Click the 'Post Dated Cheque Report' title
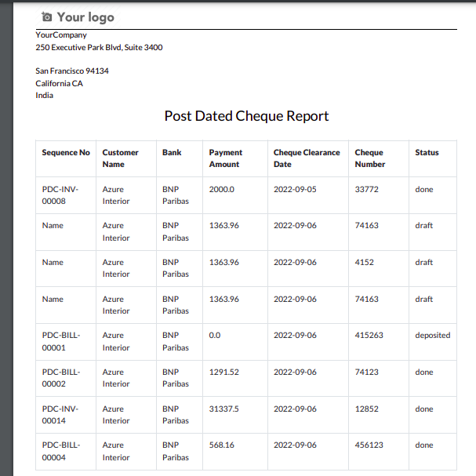Viewport: 476px width, 476px height. (246, 116)
